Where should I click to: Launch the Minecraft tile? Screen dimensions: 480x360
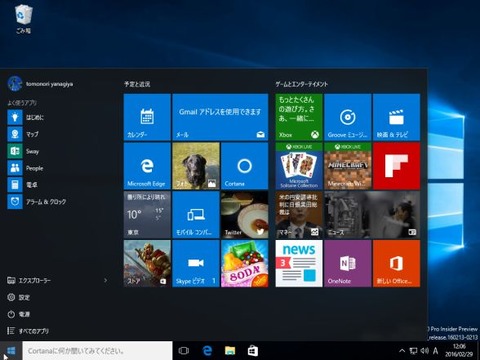click(348, 166)
